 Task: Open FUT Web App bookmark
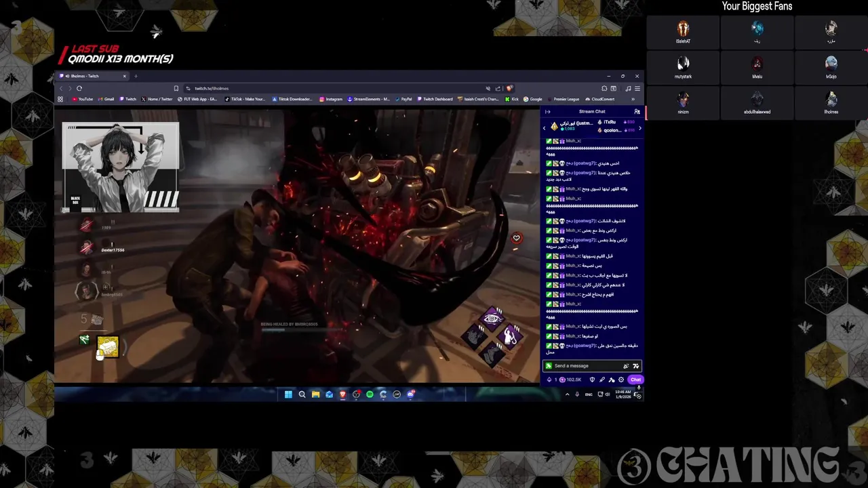tap(197, 99)
